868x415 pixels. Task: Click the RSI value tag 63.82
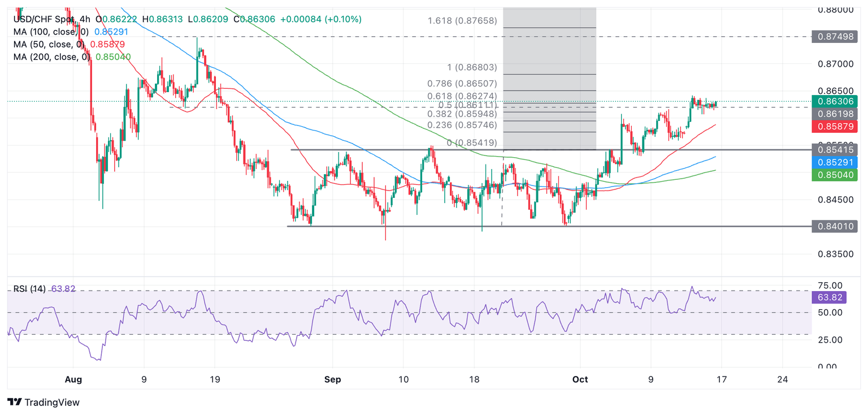829,297
